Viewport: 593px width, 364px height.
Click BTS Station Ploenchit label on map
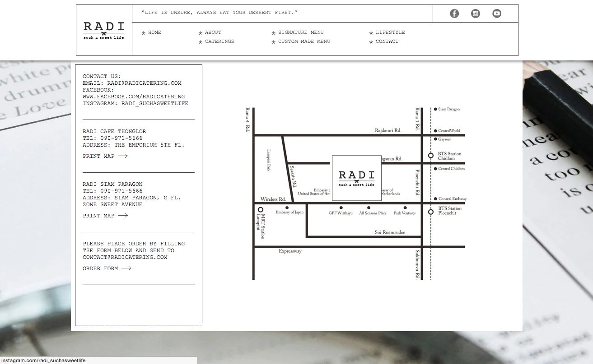click(x=450, y=211)
